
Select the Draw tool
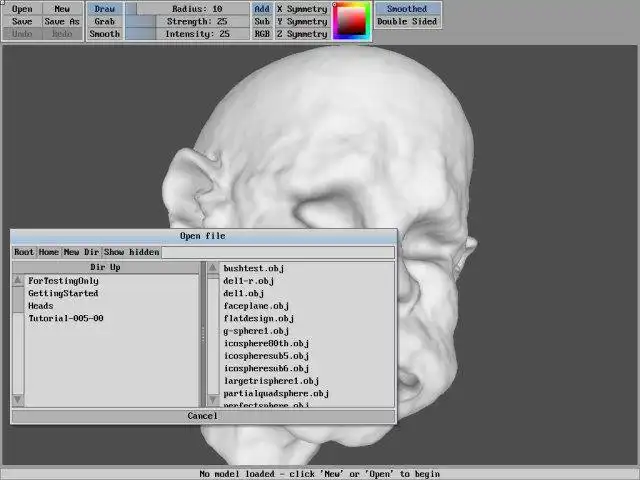pos(104,9)
